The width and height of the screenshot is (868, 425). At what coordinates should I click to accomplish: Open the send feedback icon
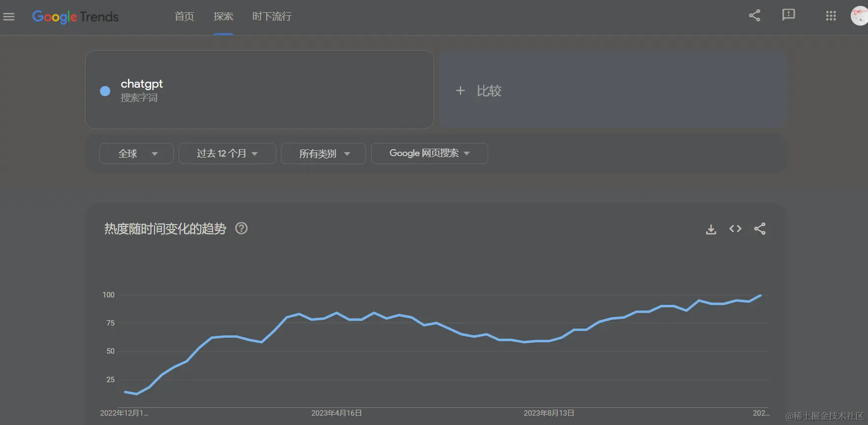788,15
